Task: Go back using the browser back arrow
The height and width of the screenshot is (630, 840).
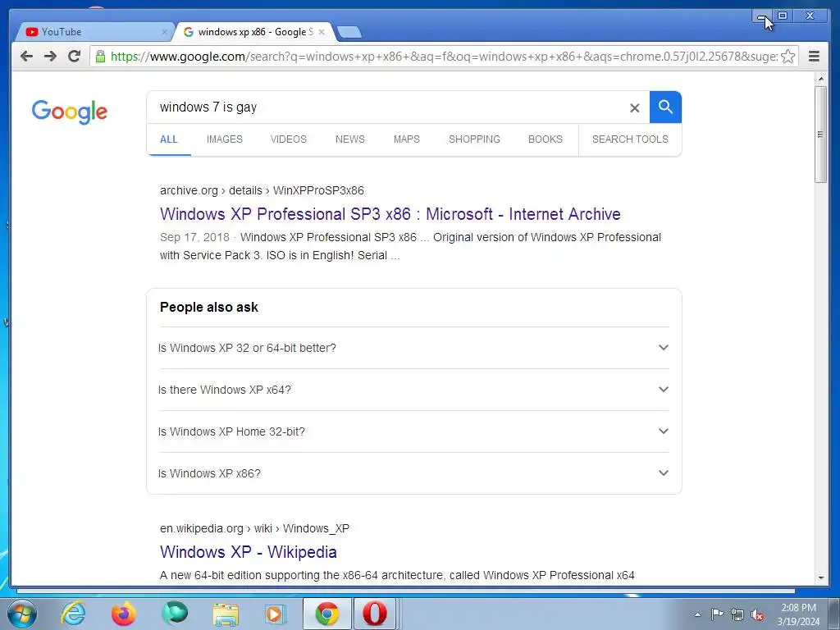Action: pos(26,56)
